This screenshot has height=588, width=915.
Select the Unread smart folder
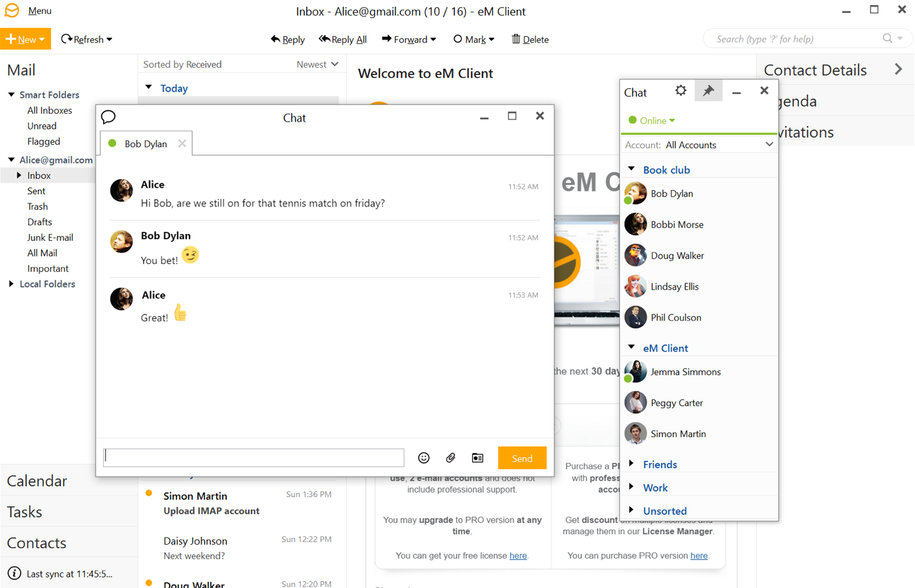[42, 126]
